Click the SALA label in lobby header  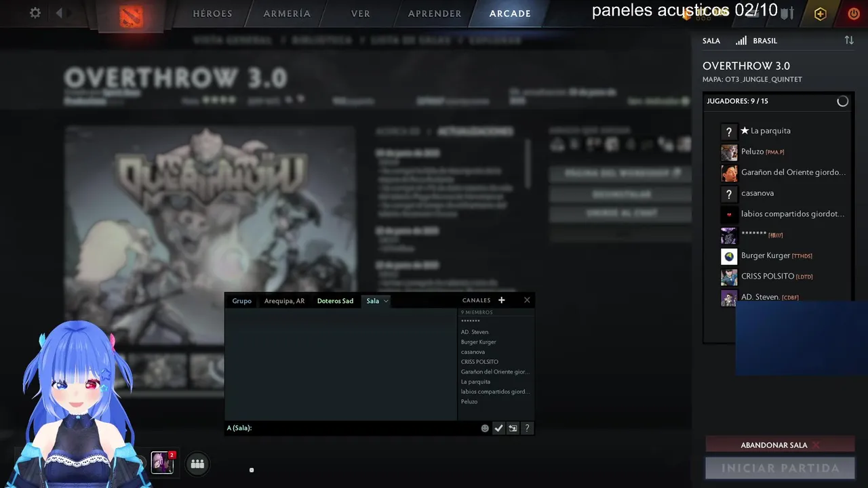point(711,41)
